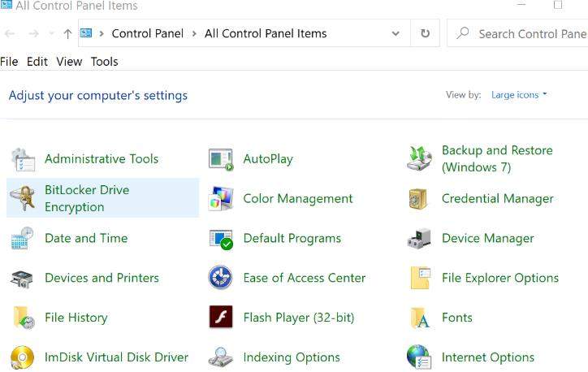Click the Ease of Access Center icon
Viewport: 588px width, 372px height.
[x=221, y=278]
